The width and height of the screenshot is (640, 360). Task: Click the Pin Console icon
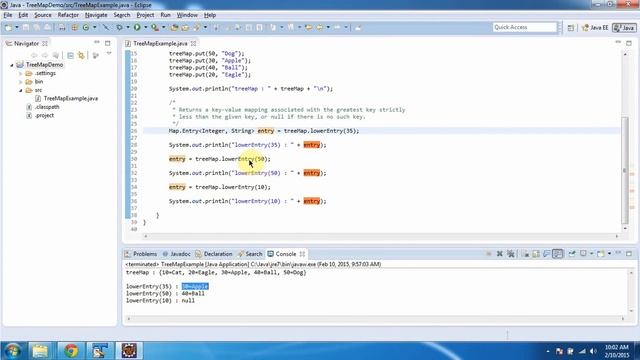click(572, 254)
